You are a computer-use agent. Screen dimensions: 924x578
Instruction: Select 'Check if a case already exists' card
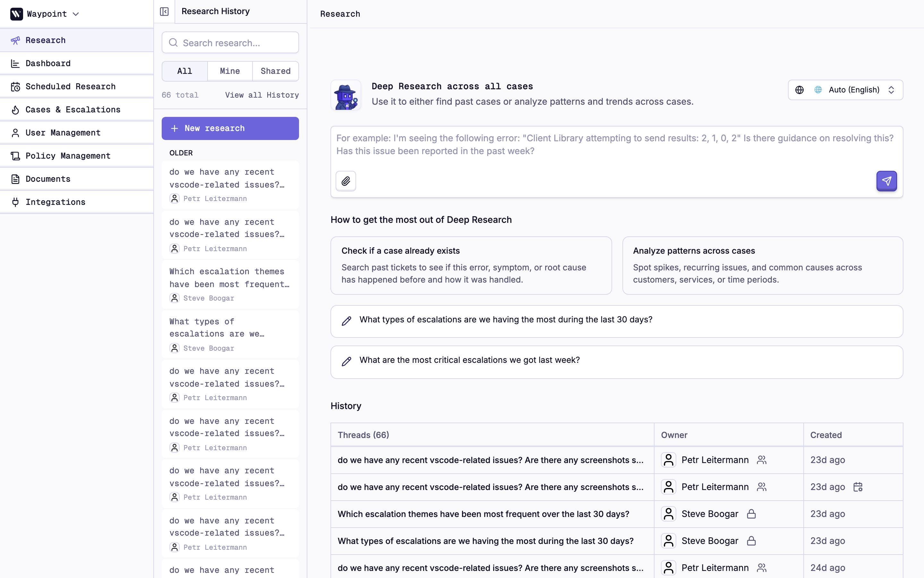point(471,265)
